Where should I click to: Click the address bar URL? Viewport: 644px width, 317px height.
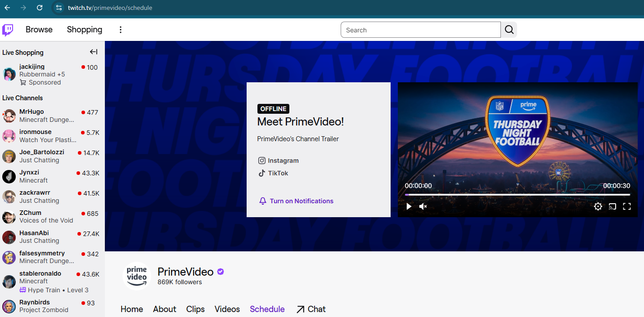pyautogui.click(x=110, y=8)
